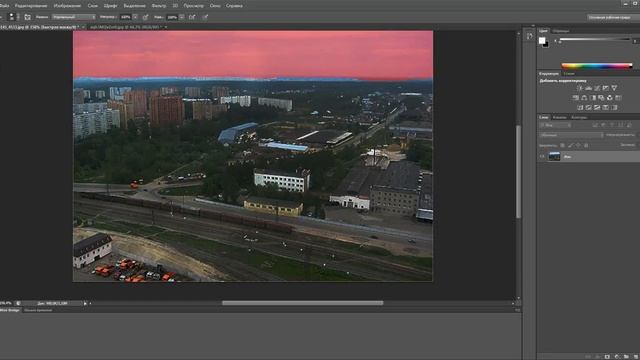The width and height of the screenshot is (640, 360).
Task: Toggle lock transparent pixels icon in Layers
Action: point(562,145)
